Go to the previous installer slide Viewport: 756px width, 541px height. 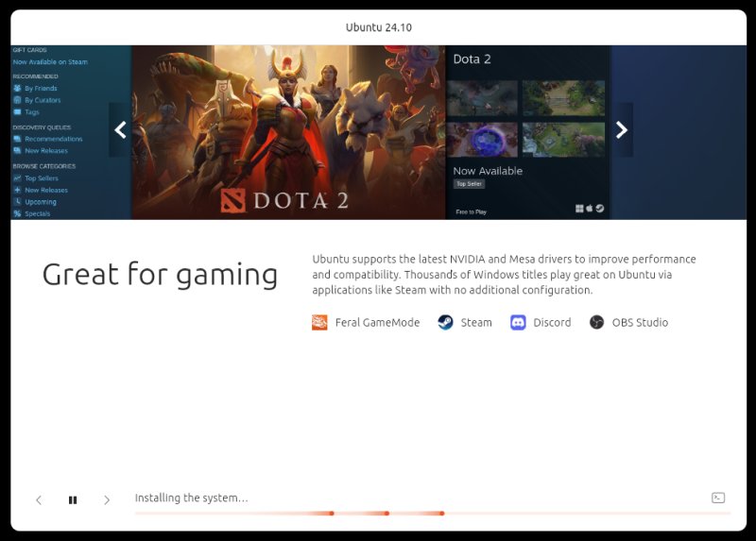point(39,500)
